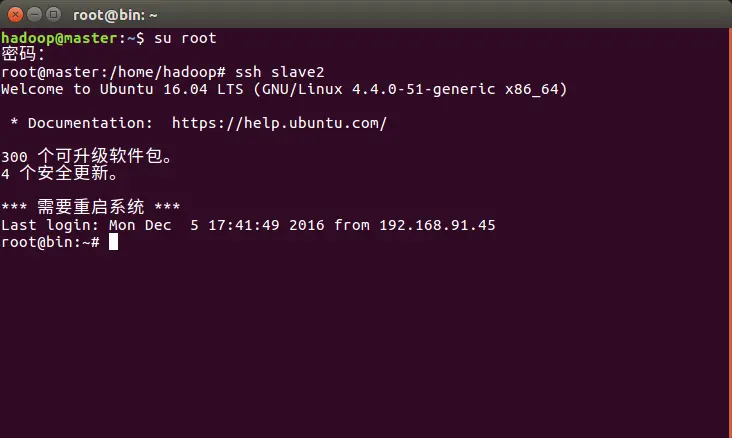Click the 需要重启系统 restart notice

(91, 207)
